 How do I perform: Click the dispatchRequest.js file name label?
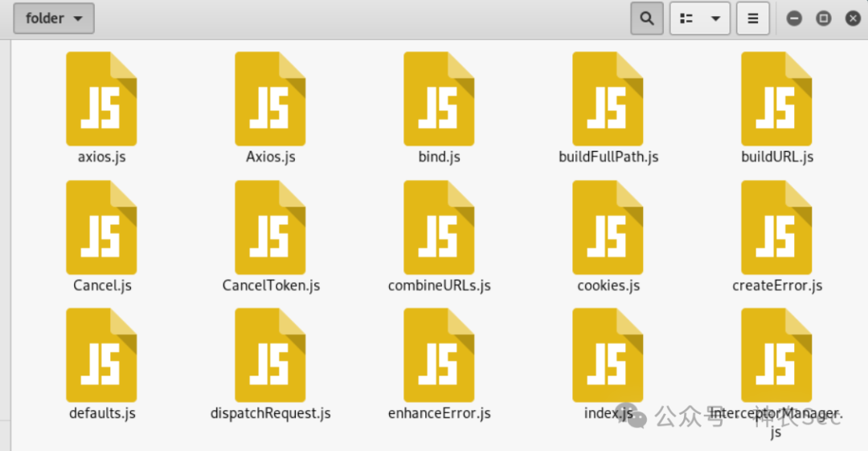click(271, 413)
